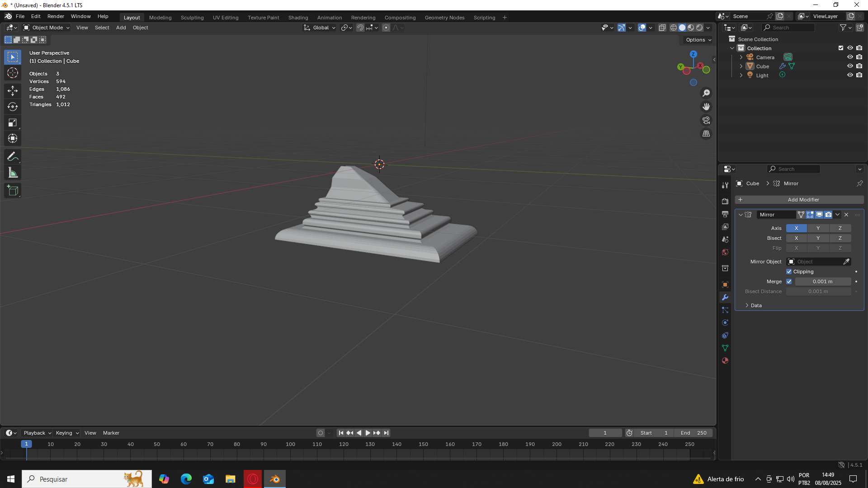Select the Move tool in toolbar

[13, 91]
